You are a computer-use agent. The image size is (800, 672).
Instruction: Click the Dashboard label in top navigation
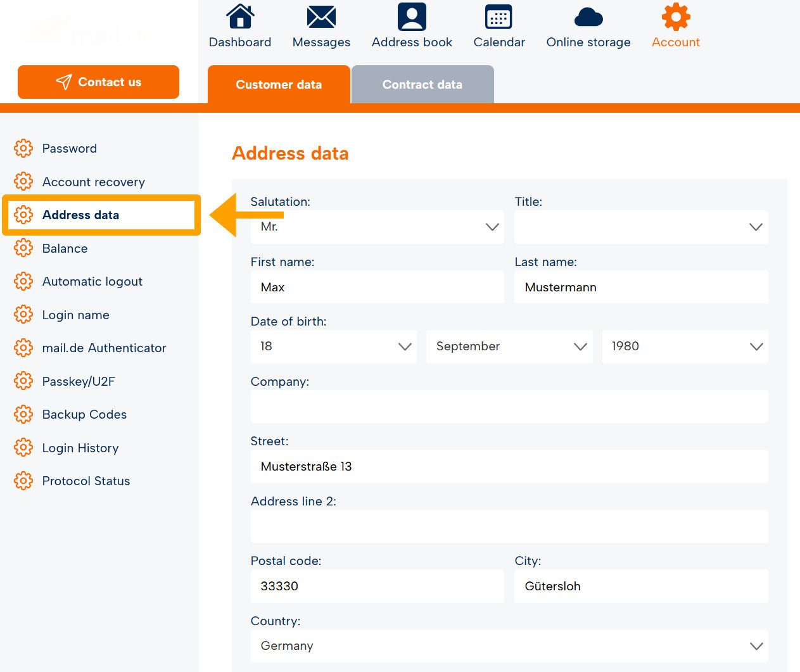(240, 42)
